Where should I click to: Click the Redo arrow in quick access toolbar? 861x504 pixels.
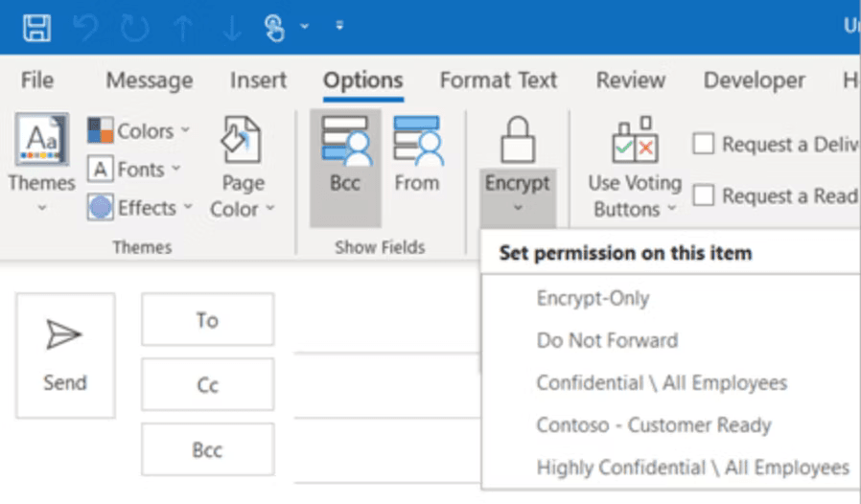pos(134,28)
